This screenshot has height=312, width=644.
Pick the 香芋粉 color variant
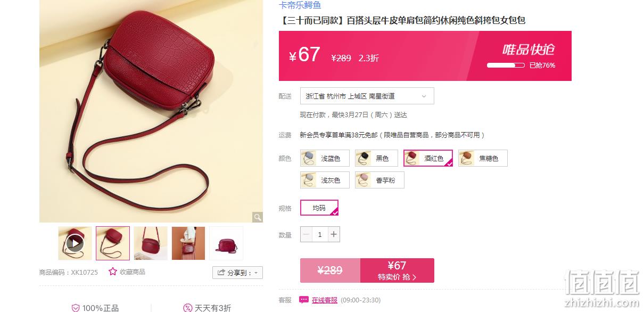pos(379,180)
